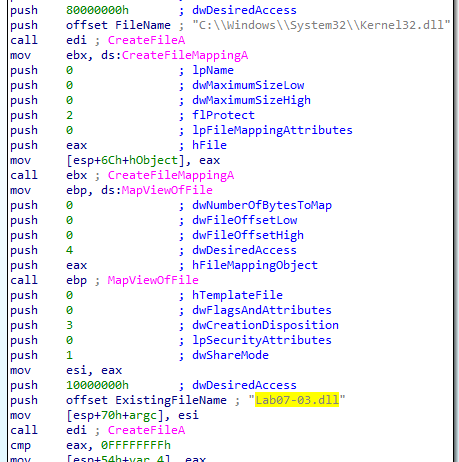459x462 pixels.
Task: Select the dwFileOffsetHigh comment
Action: [248, 235]
